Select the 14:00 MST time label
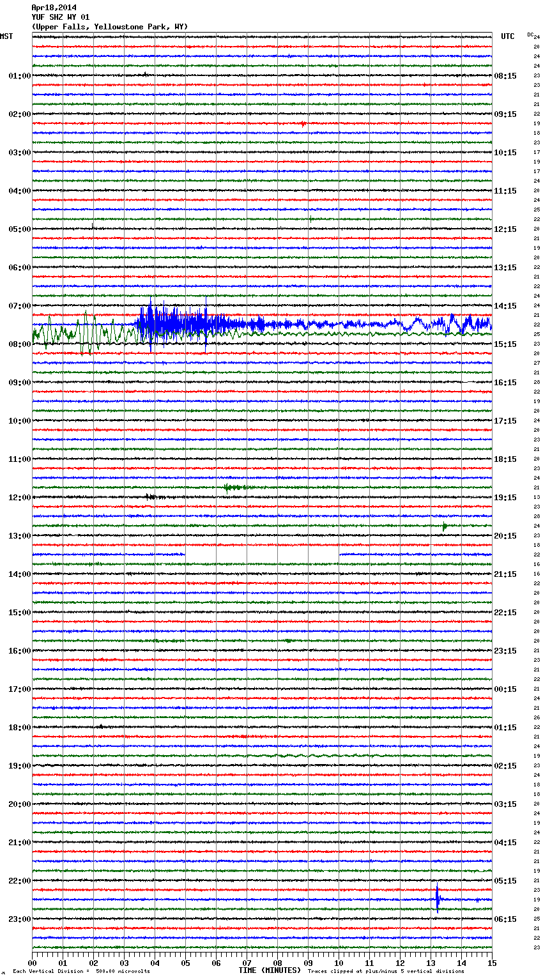543x980 pixels. coord(20,574)
